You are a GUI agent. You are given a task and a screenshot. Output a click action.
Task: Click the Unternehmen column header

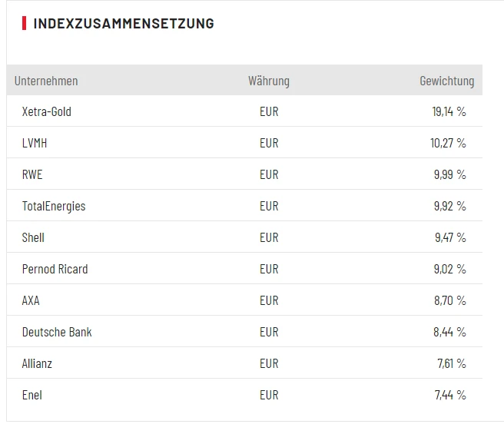46,81
